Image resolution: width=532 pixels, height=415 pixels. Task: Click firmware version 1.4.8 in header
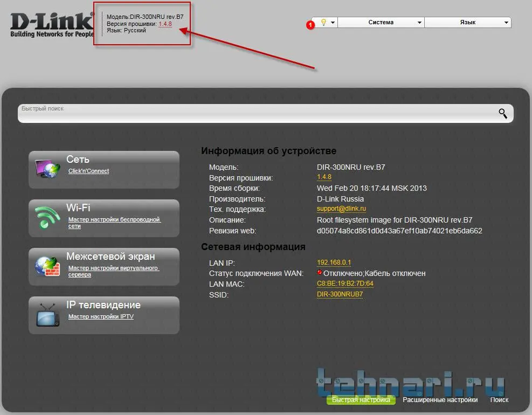point(165,24)
